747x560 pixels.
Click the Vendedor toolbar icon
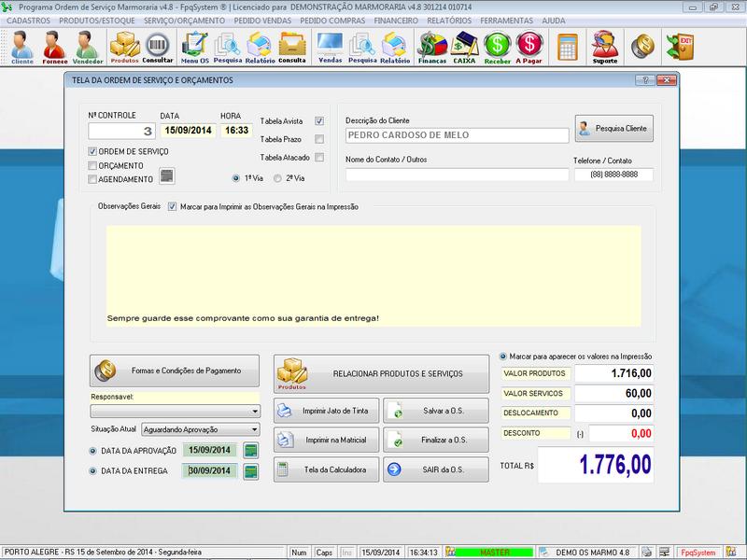88,47
